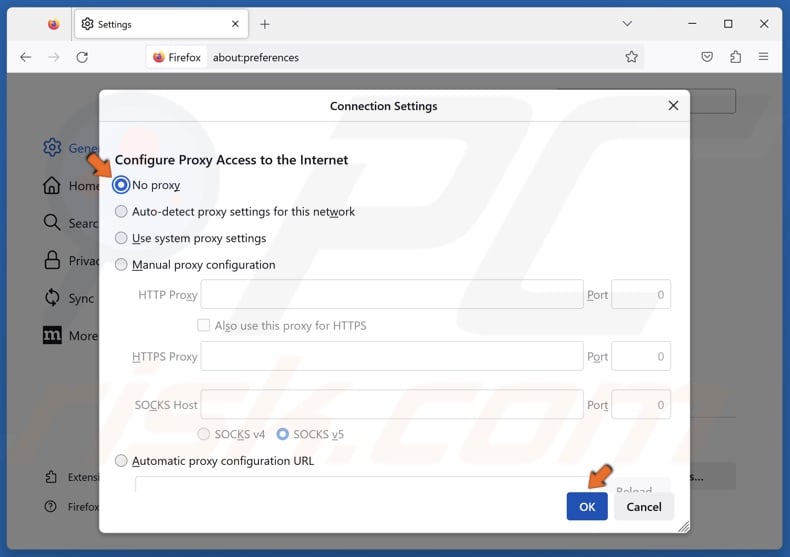Click the SOCKS Host Port field
The width and height of the screenshot is (790, 557).
[x=641, y=404]
